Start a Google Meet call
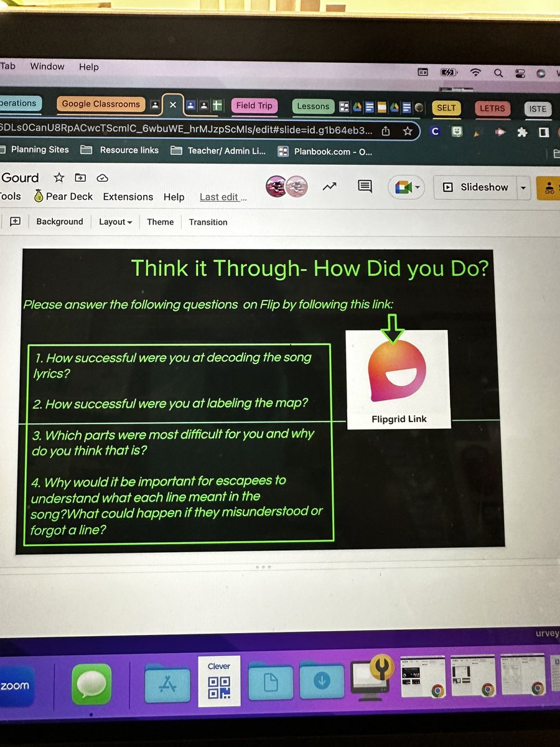Screen dimensions: 560x747 pos(406,187)
